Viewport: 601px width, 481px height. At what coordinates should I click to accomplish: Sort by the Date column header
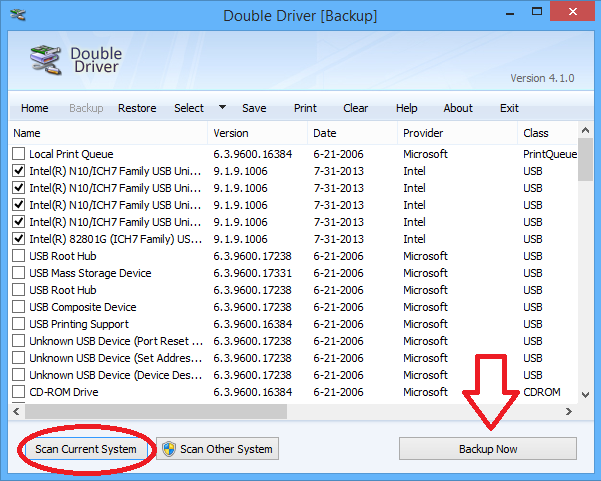[353, 133]
